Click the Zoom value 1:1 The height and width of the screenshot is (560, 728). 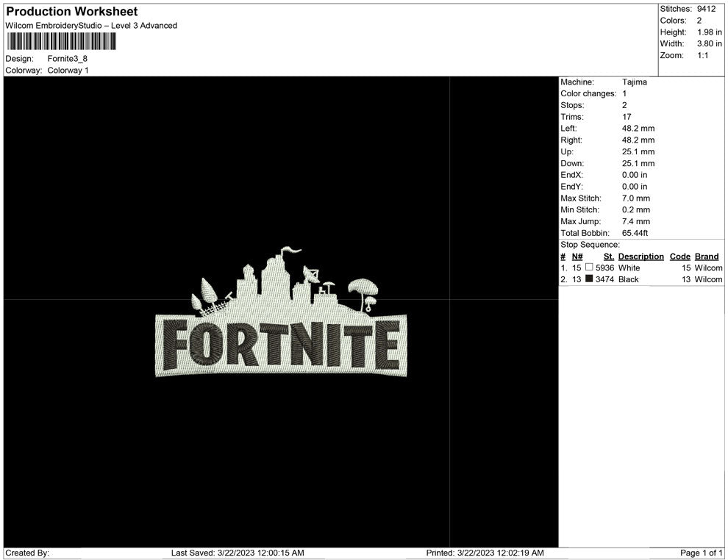[x=702, y=55]
